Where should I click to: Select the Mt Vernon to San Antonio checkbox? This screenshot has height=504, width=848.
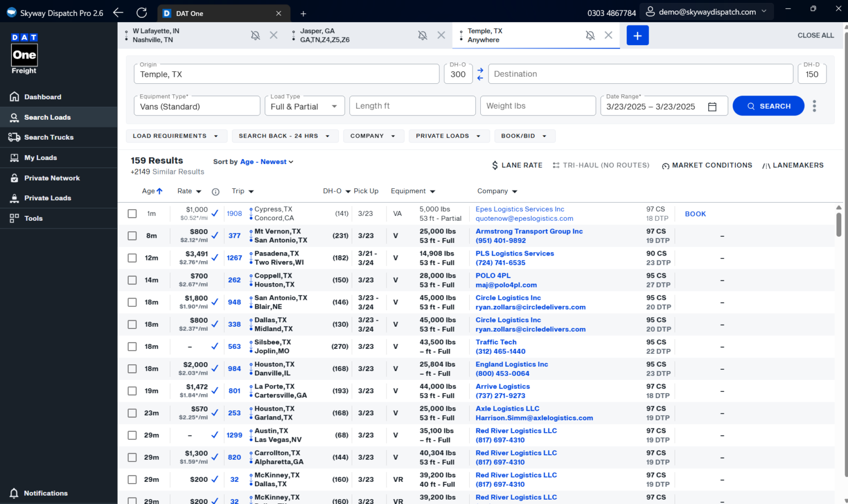tap(132, 236)
